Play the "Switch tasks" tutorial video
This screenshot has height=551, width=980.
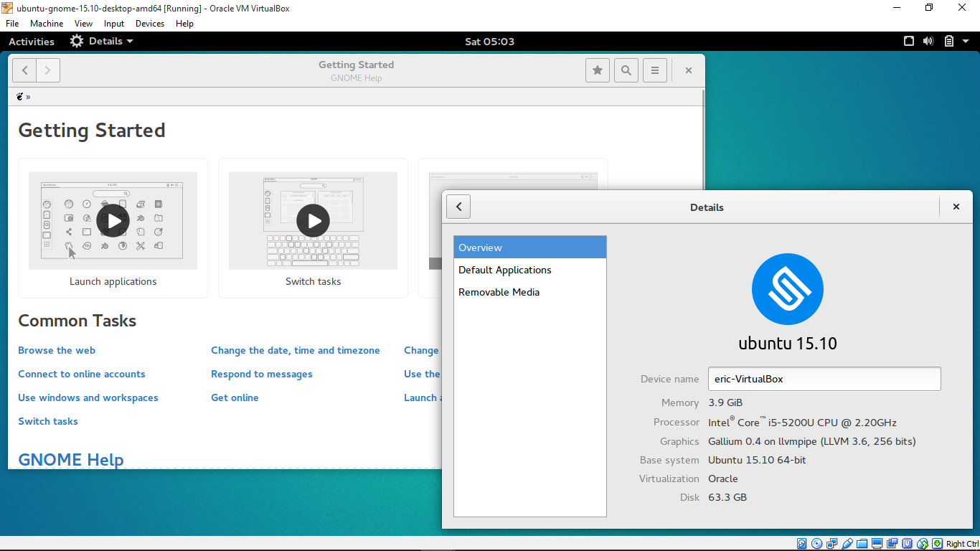pyautogui.click(x=313, y=220)
